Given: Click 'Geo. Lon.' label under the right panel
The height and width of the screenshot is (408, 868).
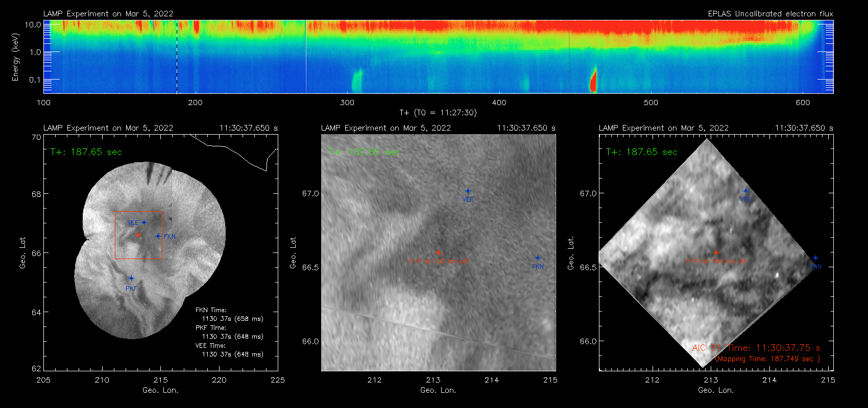Looking at the screenshot, I should [x=716, y=390].
